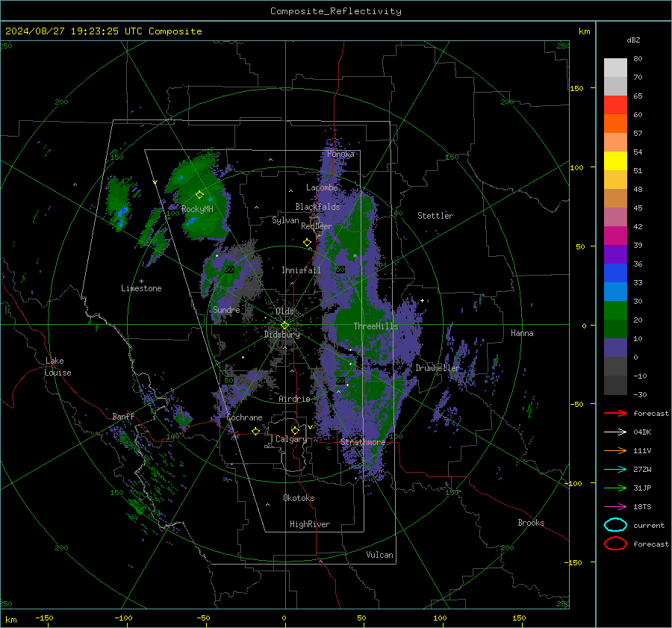Click the Drumheller town label

coord(438,368)
